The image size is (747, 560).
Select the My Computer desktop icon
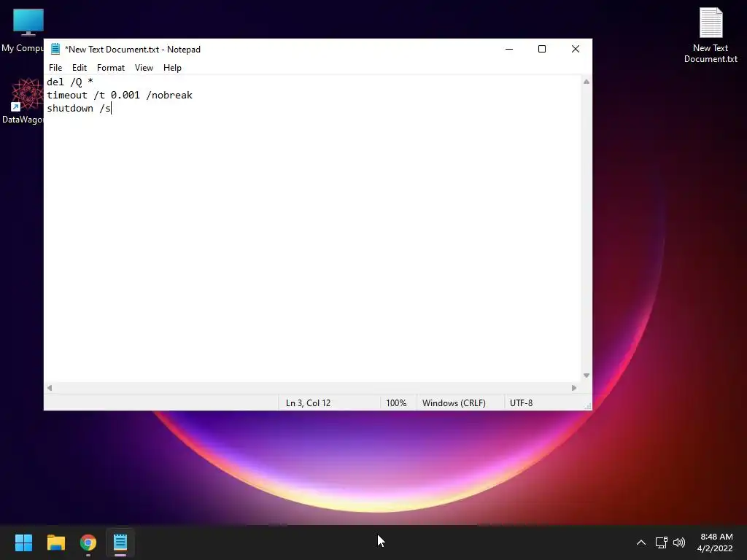[24, 31]
